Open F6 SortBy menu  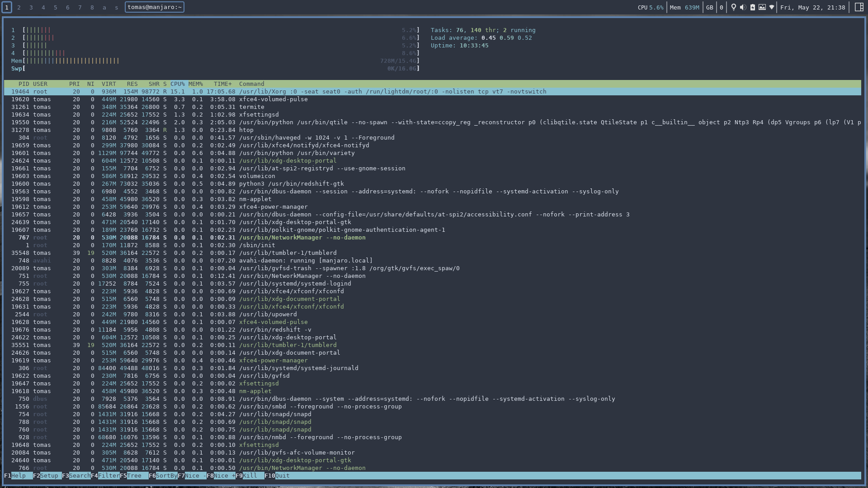click(166, 476)
